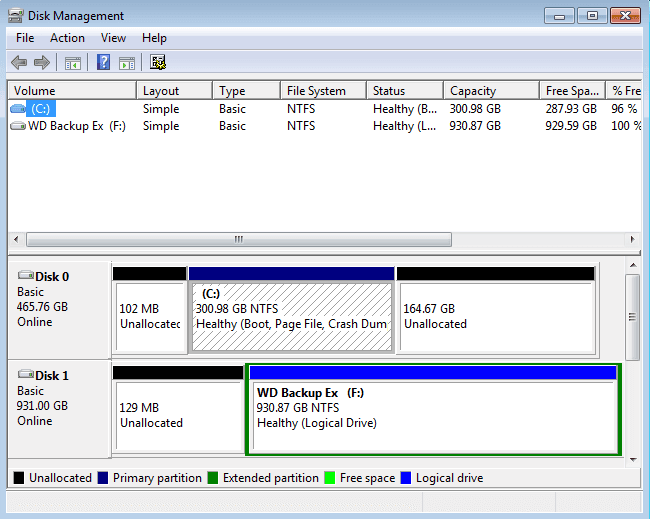Click the disk settings toolbar icon
Viewport: 650px width, 519px height.
[x=158, y=63]
